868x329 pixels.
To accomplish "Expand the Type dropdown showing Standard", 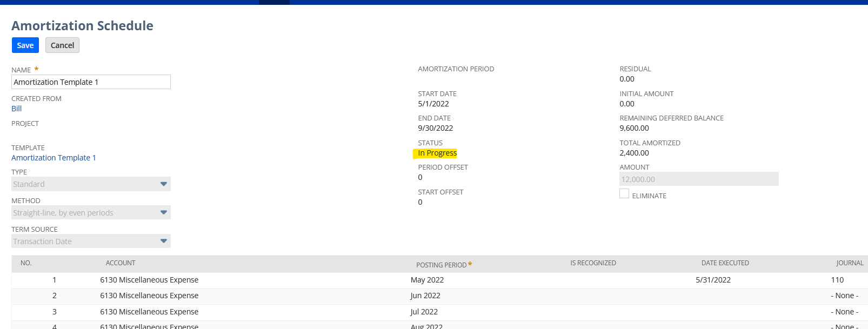I will click(91, 184).
